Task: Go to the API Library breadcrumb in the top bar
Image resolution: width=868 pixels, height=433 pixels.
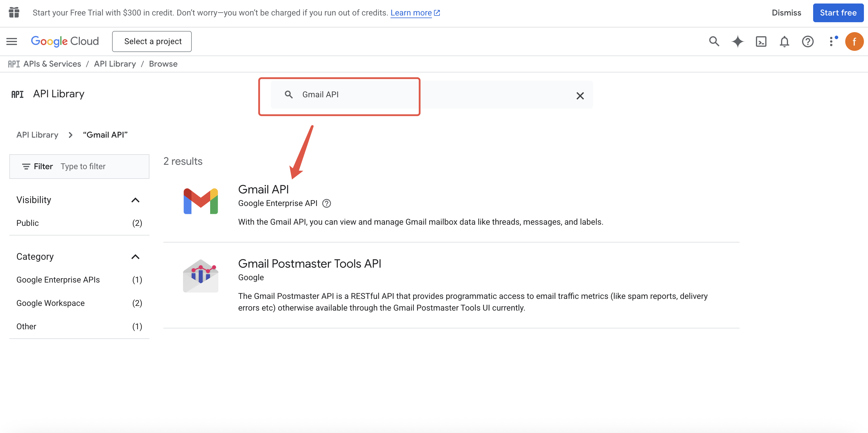Action: [115, 64]
